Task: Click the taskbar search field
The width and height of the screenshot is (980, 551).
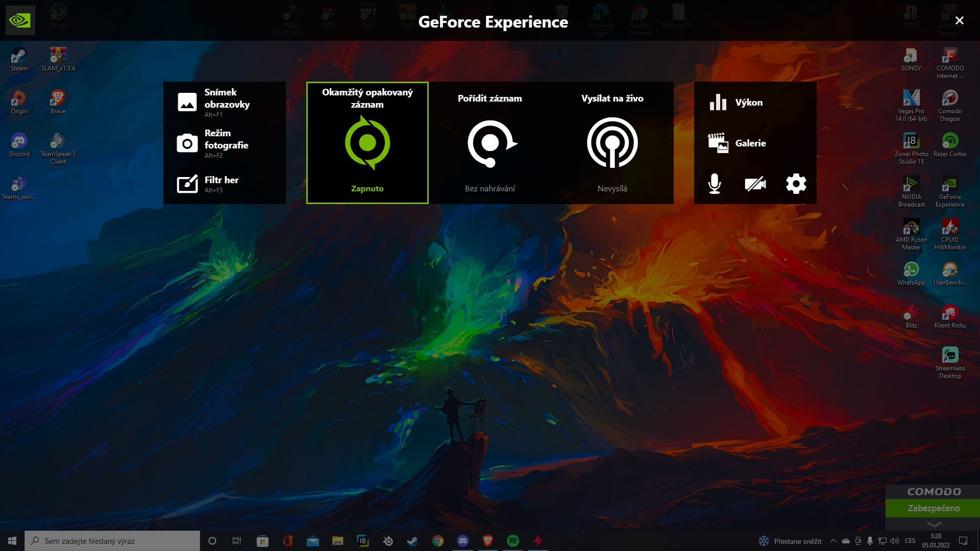Action: [x=112, y=541]
